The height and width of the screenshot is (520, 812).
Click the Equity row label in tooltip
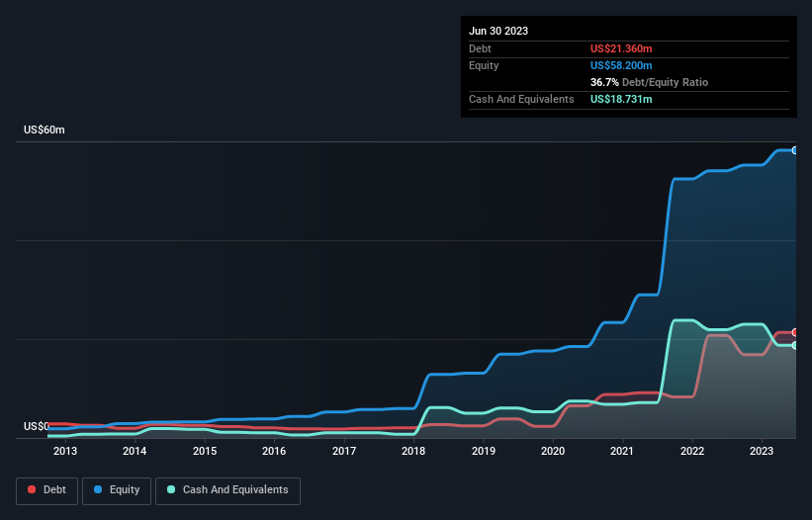[484, 65]
